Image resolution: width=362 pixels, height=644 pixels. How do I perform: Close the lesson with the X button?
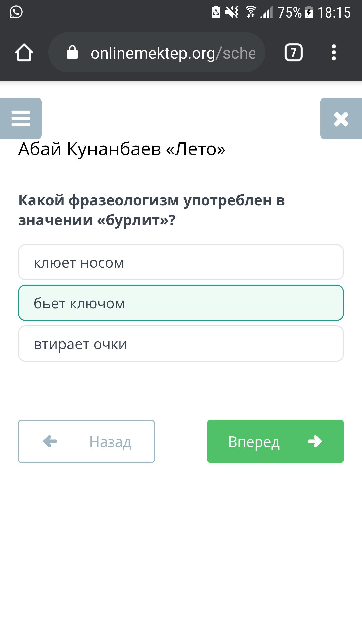[341, 119]
